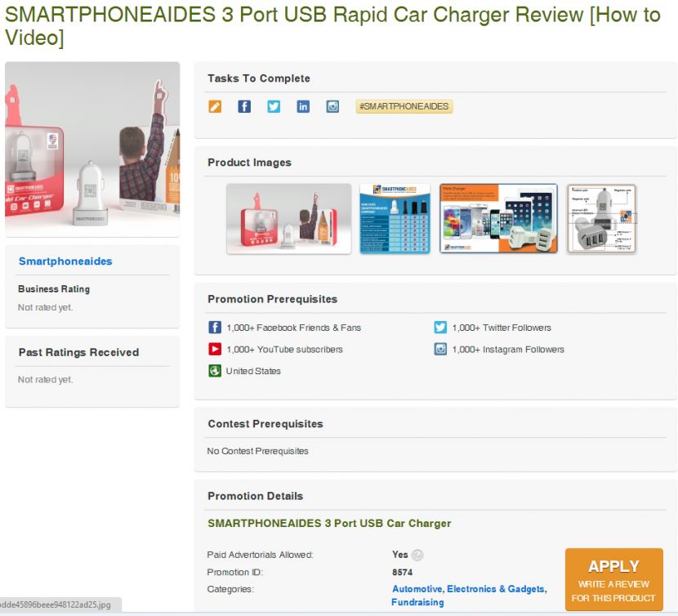The height and width of the screenshot is (616, 678).
Task: Click the 'Promotion ID:' label
Action: coord(234,573)
